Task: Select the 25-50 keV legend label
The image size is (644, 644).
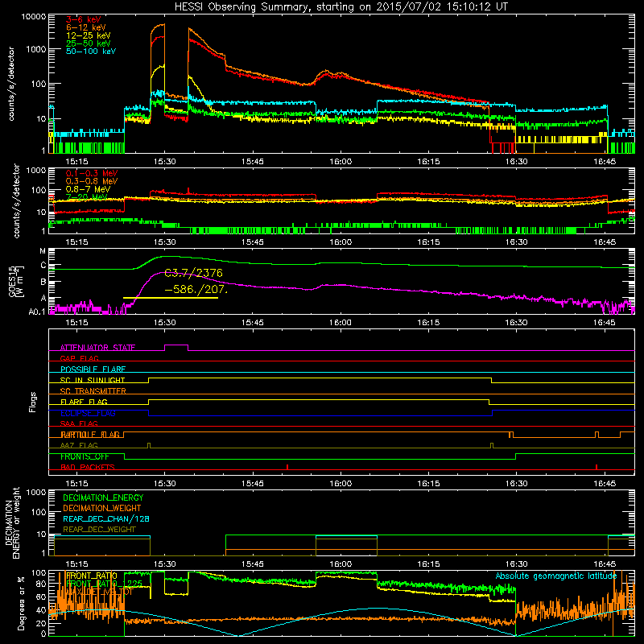Action: tap(88, 43)
